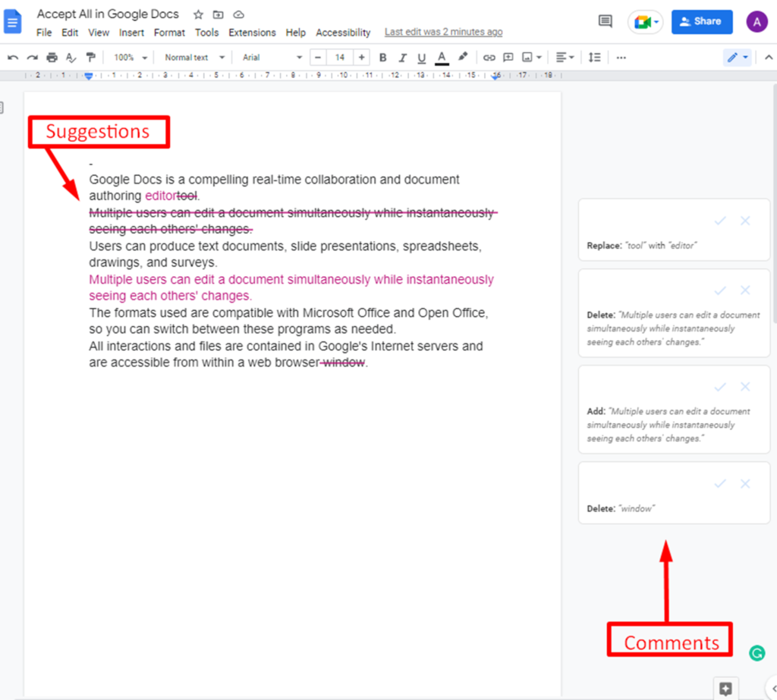Run spelling and grammar check
Viewport: 777px width, 700px height.
pos(71,58)
